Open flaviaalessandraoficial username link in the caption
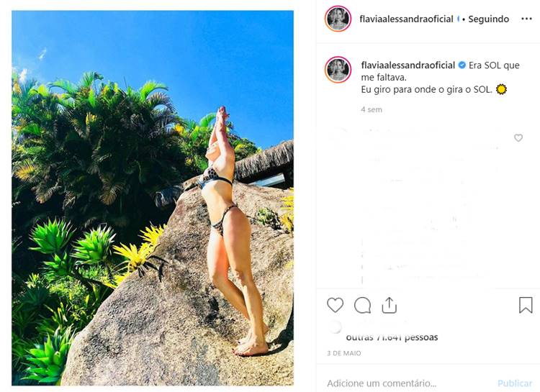 point(408,65)
